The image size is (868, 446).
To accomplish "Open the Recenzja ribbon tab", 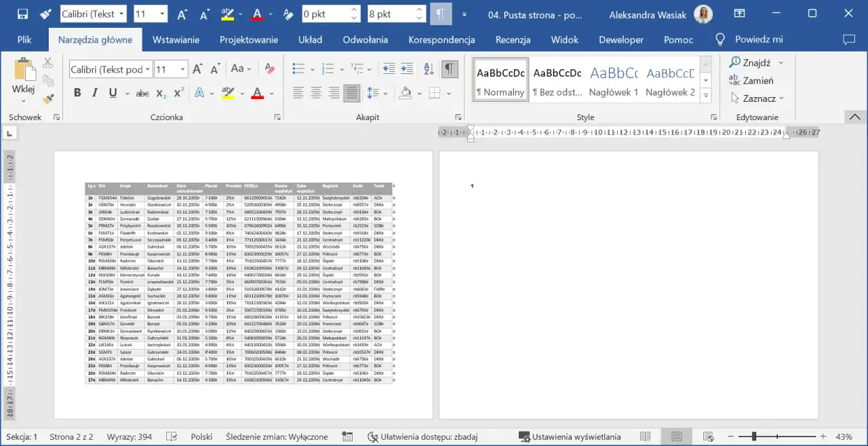I will pos(513,39).
